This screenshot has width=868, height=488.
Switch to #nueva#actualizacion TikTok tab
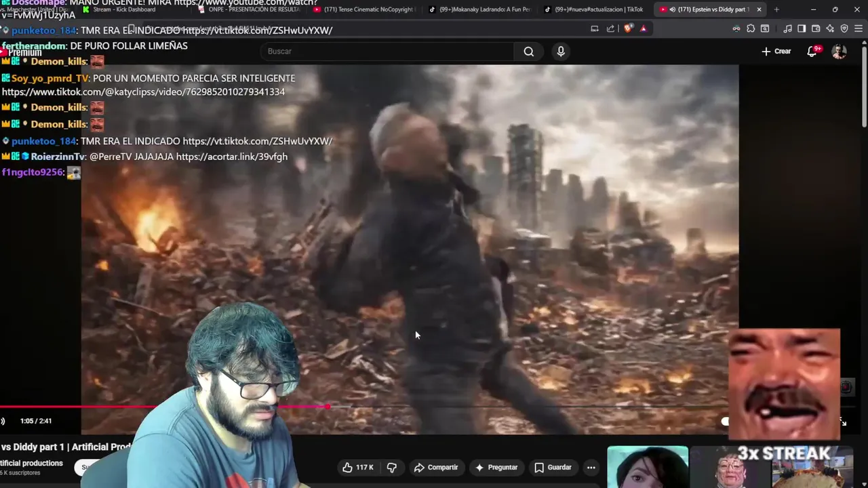point(597,9)
